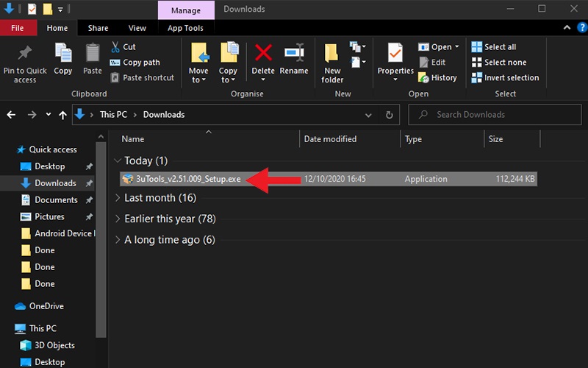Click the Edit button in ribbon
Image resolution: width=588 pixels, height=368 pixels.
click(432, 63)
